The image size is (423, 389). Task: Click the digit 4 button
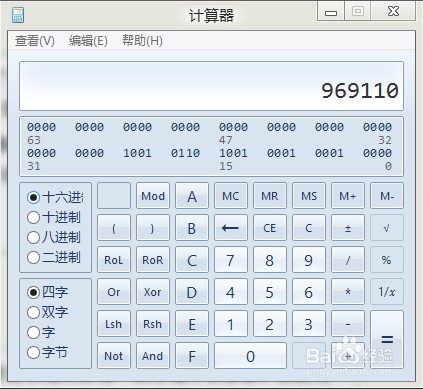pyautogui.click(x=231, y=292)
